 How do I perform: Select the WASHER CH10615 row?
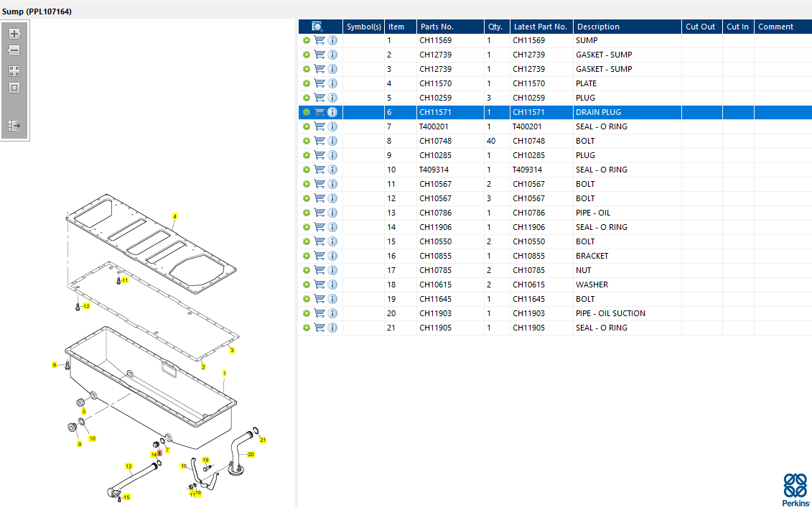(x=592, y=285)
